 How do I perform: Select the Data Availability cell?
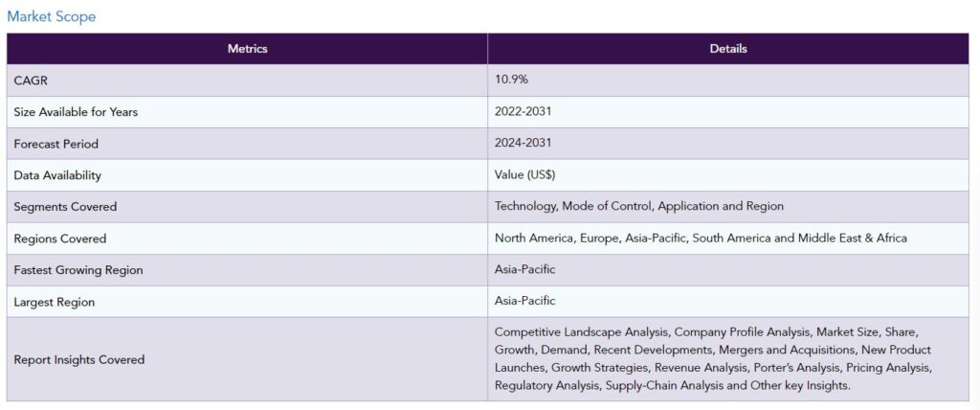(248, 175)
